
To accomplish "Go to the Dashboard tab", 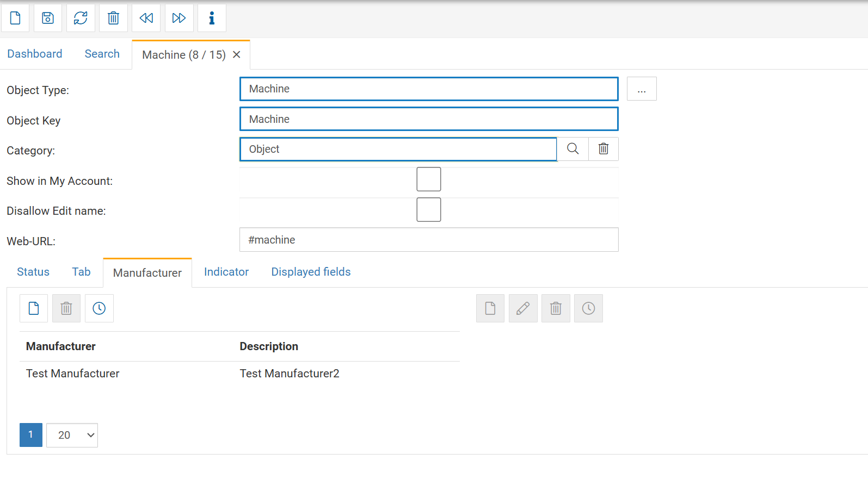I will click(35, 54).
